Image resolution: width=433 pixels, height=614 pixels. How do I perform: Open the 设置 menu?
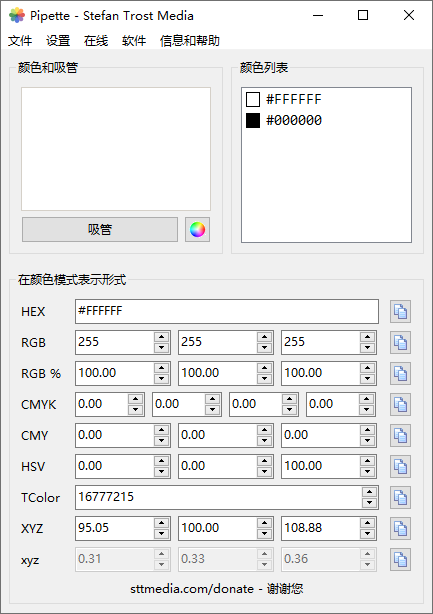pos(58,40)
